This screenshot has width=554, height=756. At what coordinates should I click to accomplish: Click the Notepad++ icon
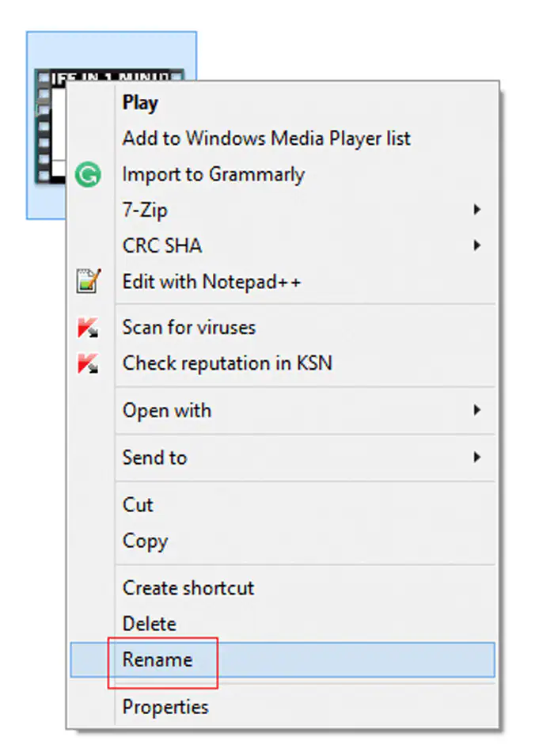(x=88, y=281)
